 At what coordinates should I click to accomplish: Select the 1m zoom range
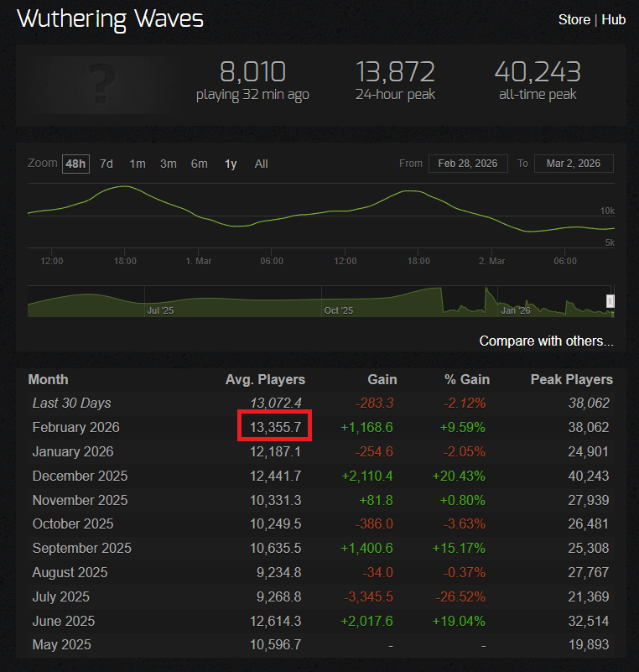click(x=138, y=164)
